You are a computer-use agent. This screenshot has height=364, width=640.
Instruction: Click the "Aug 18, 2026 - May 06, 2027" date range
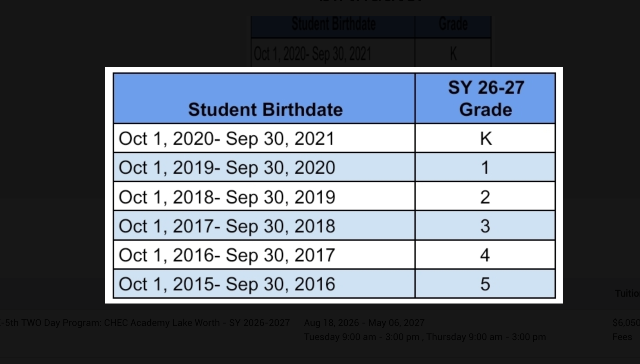(364, 323)
